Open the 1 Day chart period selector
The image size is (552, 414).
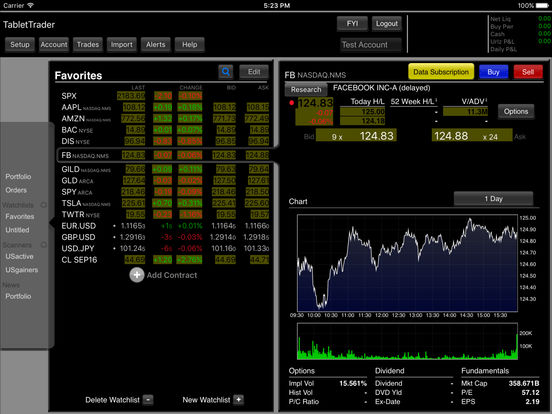(493, 199)
